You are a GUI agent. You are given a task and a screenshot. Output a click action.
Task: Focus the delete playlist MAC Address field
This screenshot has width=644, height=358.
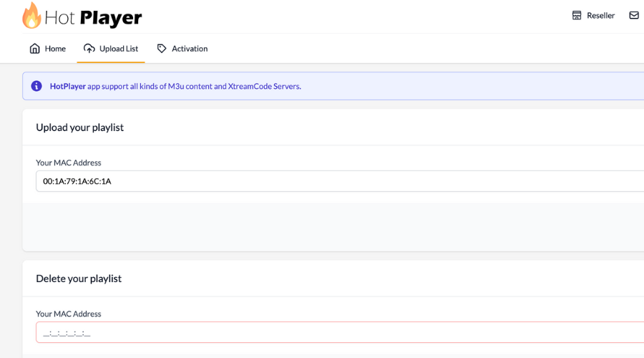pos(340,332)
